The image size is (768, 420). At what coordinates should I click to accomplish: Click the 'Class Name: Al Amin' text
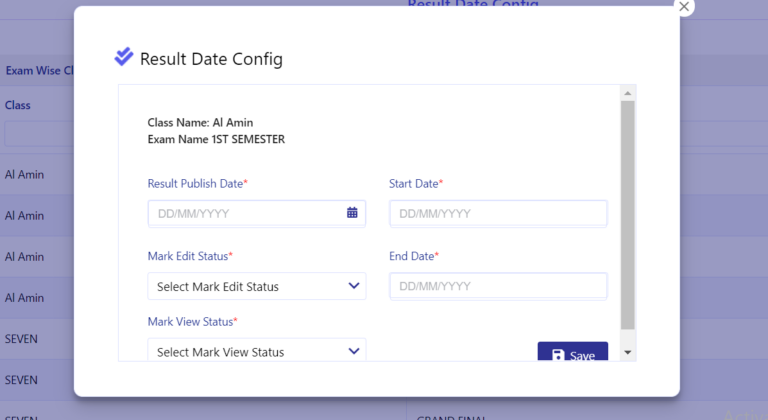(x=200, y=123)
